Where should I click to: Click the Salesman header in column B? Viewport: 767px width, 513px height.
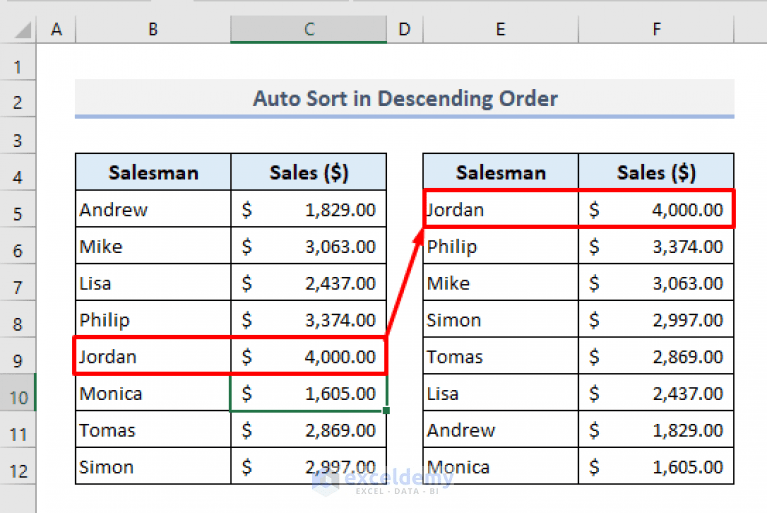pos(153,172)
